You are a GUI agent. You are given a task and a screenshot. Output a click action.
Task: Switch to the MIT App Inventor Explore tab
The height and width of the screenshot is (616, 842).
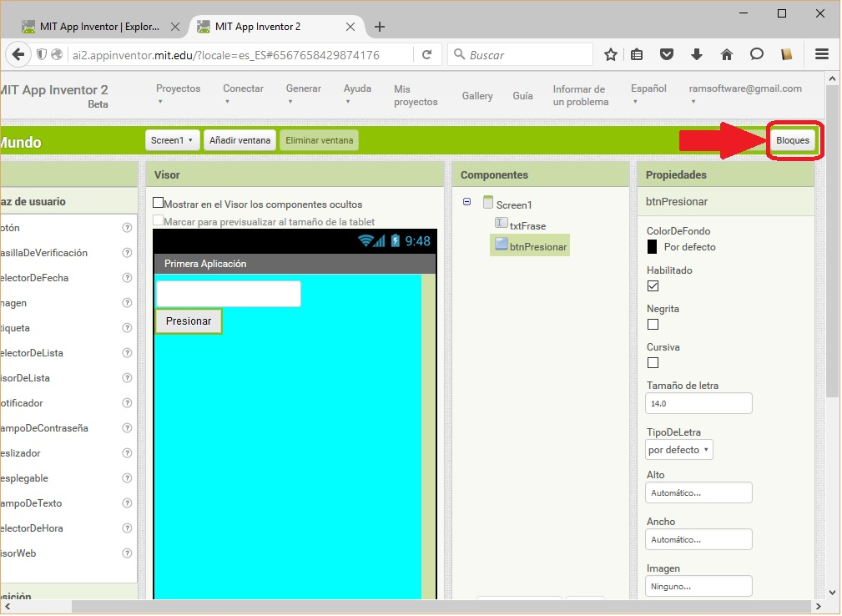pos(99,27)
